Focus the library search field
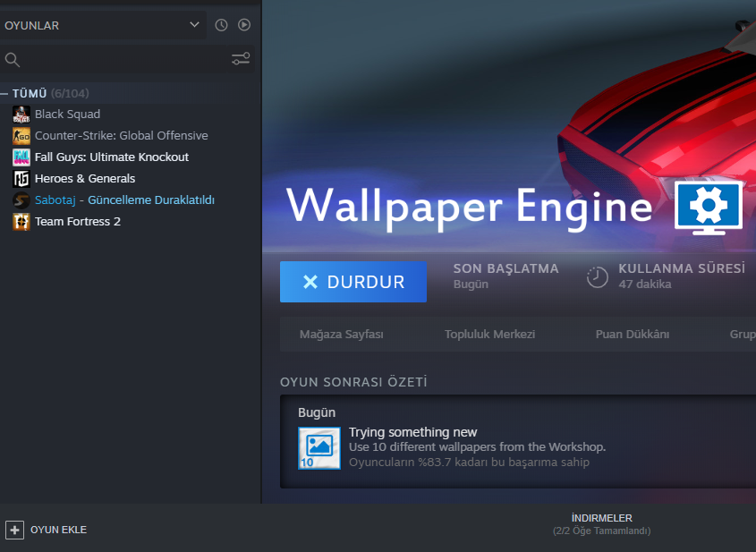This screenshot has width=756, height=552. [x=114, y=59]
